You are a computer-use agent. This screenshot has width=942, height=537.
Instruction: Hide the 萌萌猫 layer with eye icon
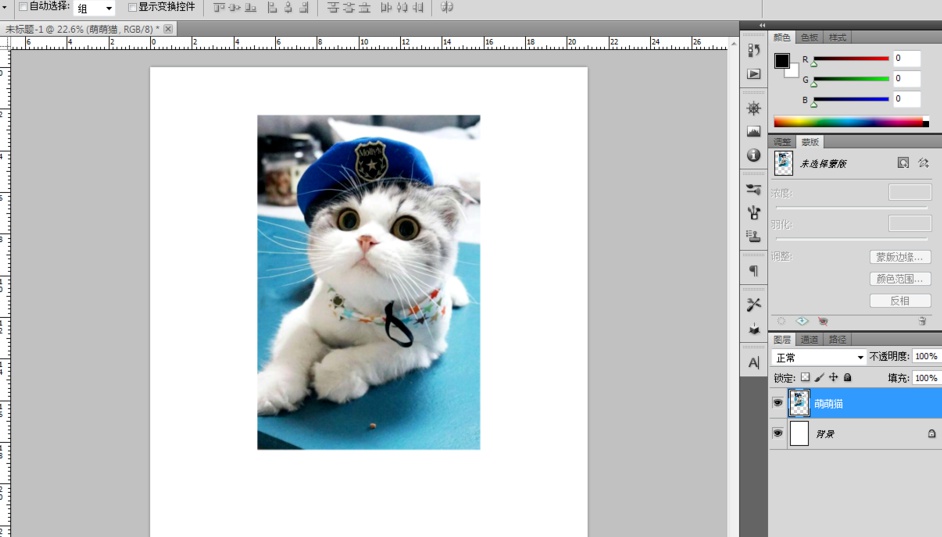[777, 402]
